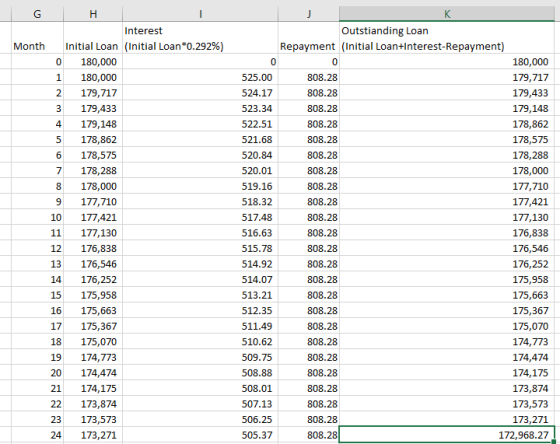Click Month cell with value 12

coord(38,248)
